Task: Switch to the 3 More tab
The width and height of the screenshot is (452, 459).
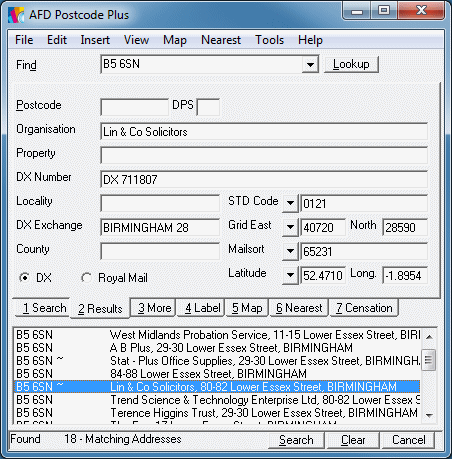Action: pyautogui.click(x=154, y=308)
